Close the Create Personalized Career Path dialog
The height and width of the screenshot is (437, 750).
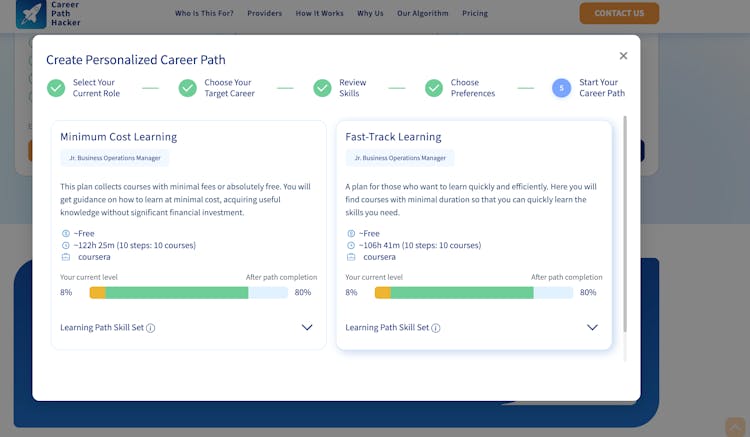pos(623,57)
